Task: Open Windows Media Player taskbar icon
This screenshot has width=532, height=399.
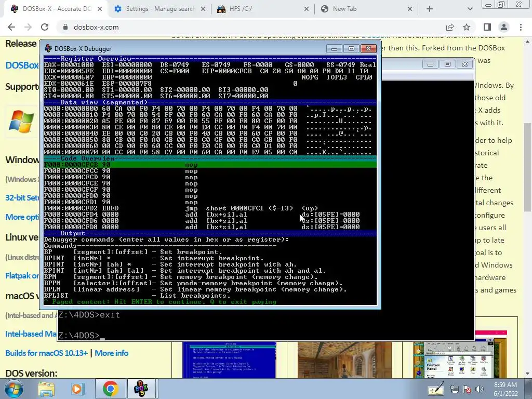Action: 77,389
